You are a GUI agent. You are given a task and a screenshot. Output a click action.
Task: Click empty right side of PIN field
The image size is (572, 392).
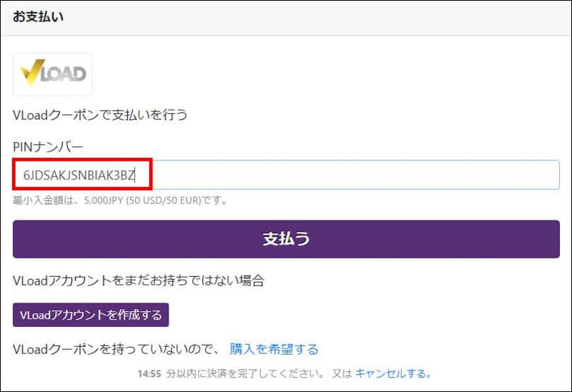(429, 175)
